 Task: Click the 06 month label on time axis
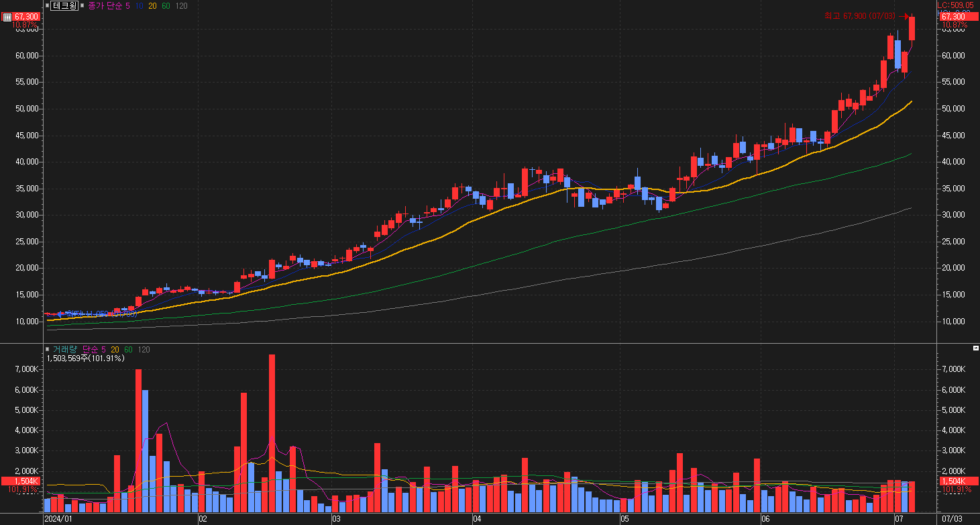point(765,519)
